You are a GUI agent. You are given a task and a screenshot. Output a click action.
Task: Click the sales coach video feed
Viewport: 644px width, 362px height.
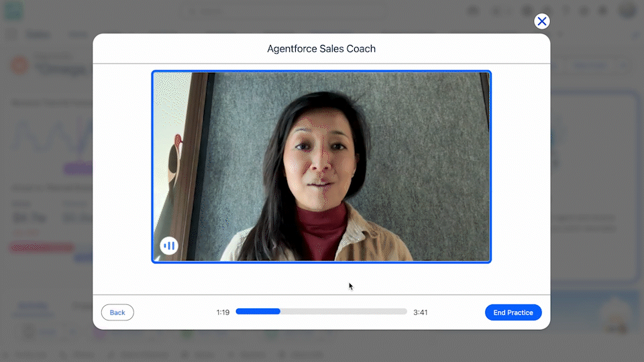click(321, 166)
